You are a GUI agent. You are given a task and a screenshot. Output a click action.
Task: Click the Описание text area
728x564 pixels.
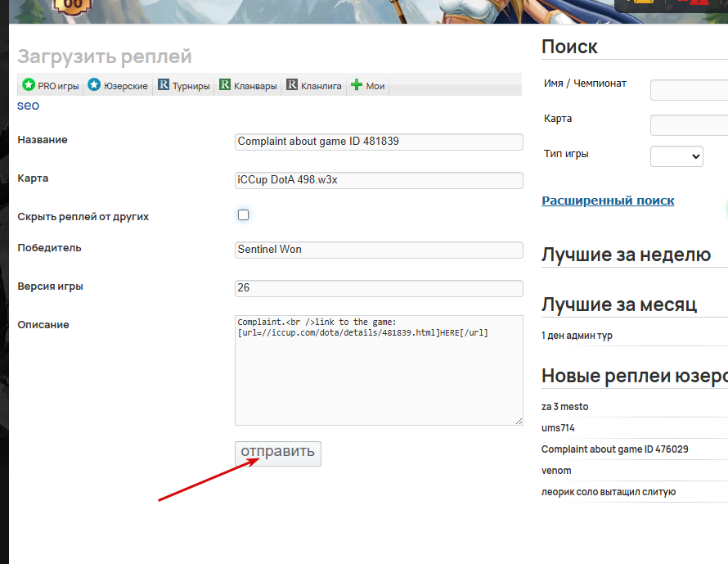379,370
